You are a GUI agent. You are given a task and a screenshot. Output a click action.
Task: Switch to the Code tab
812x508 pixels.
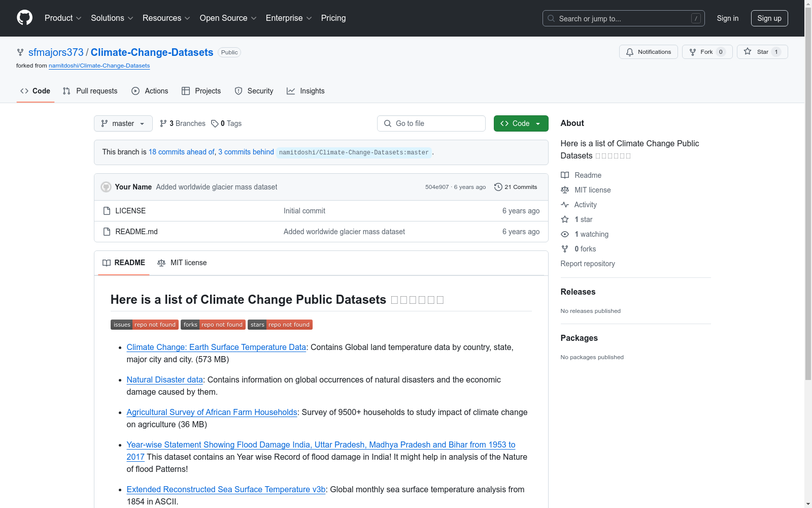point(36,91)
